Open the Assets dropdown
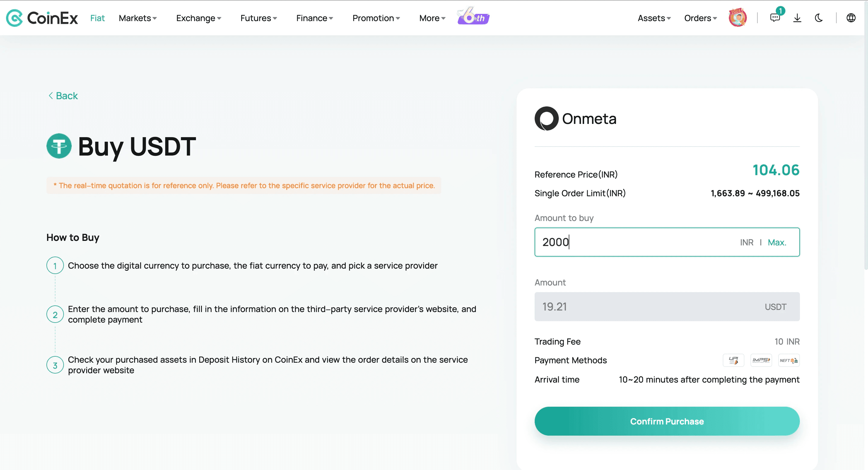 [x=654, y=18]
